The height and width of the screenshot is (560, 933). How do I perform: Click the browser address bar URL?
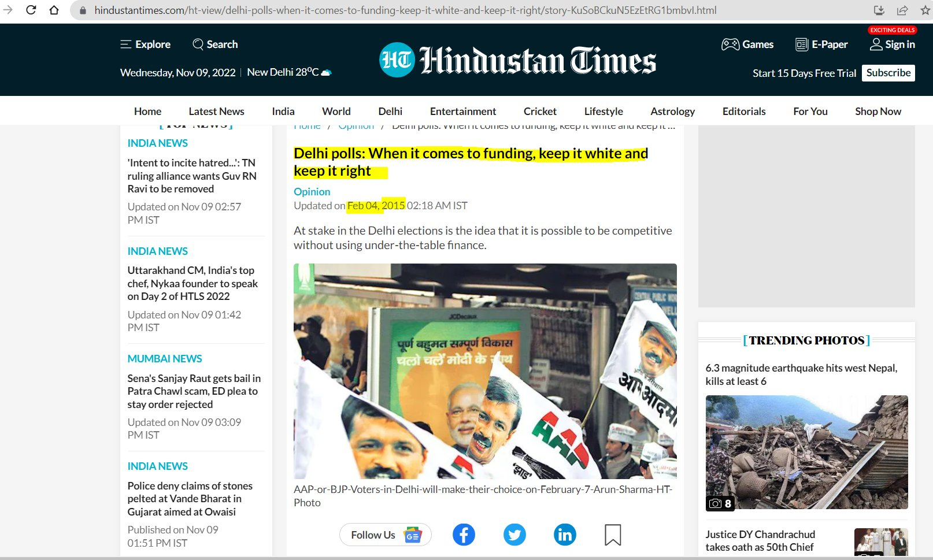click(x=405, y=10)
